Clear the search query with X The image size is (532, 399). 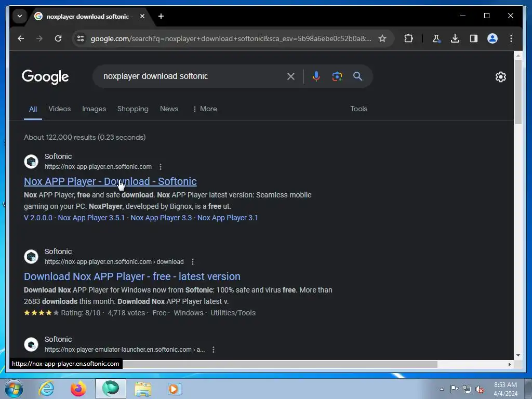click(x=291, y=76)
